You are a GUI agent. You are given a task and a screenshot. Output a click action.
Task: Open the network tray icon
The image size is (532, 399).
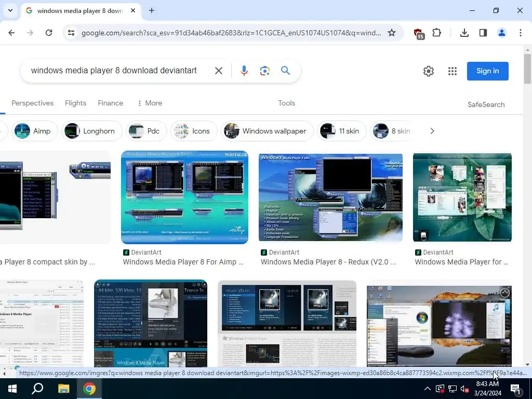click(x=453, y=389)
